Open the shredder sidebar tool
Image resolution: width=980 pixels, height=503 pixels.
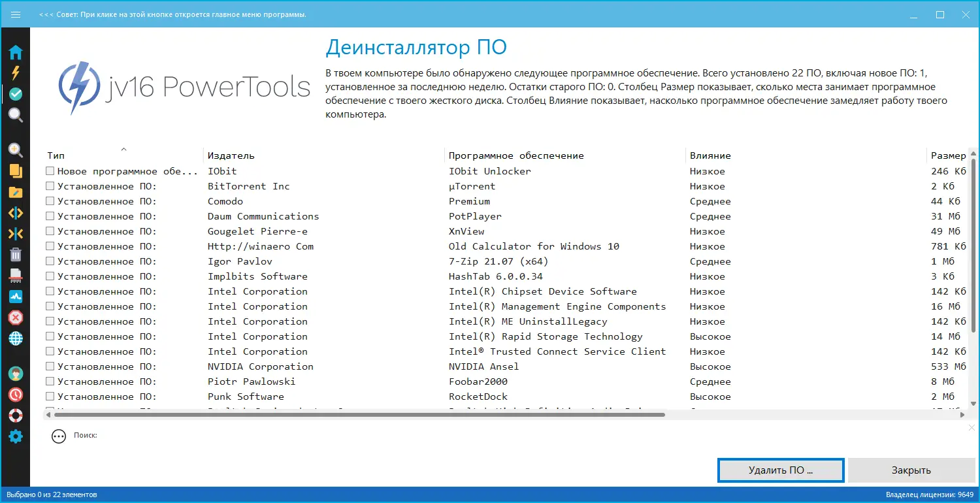16,276
